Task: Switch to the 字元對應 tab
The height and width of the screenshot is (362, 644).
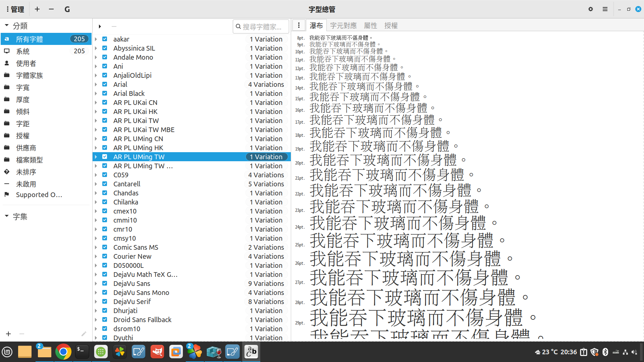Action: (x=343, y=25)
